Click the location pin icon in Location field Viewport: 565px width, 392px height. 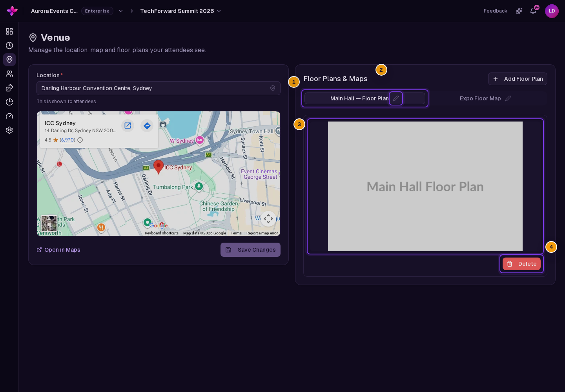point(273,88)
